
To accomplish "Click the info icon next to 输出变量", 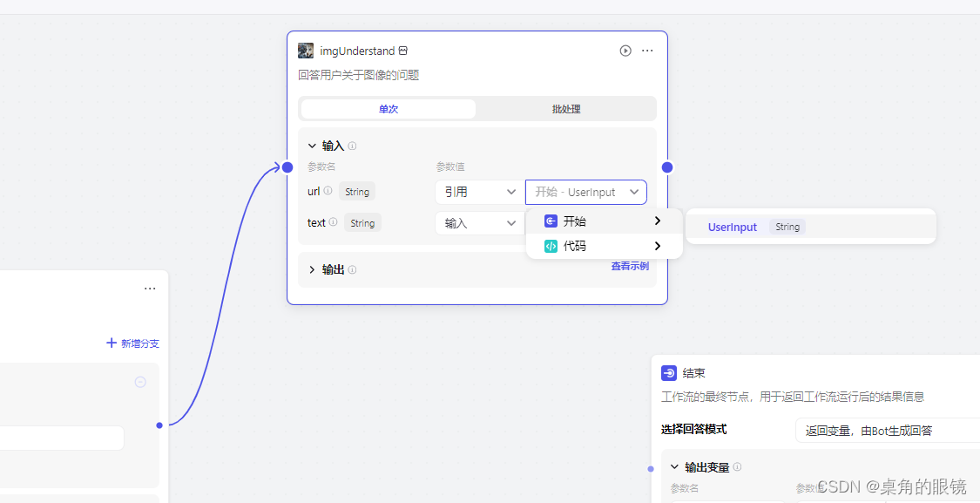I will pyautogui.click(x=738, y=466).
